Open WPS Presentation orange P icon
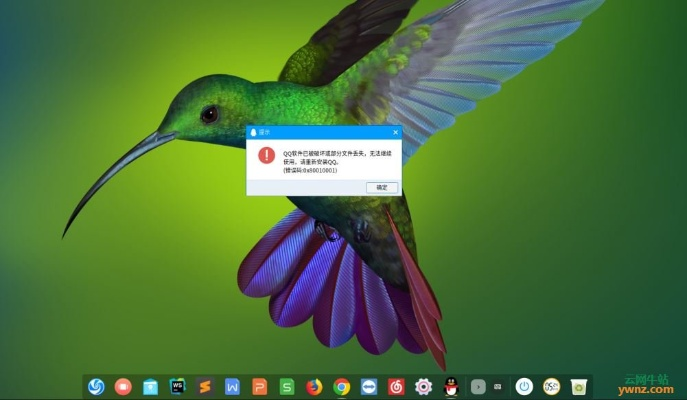The height and width of the screenshot is (400, 687). 259,386
